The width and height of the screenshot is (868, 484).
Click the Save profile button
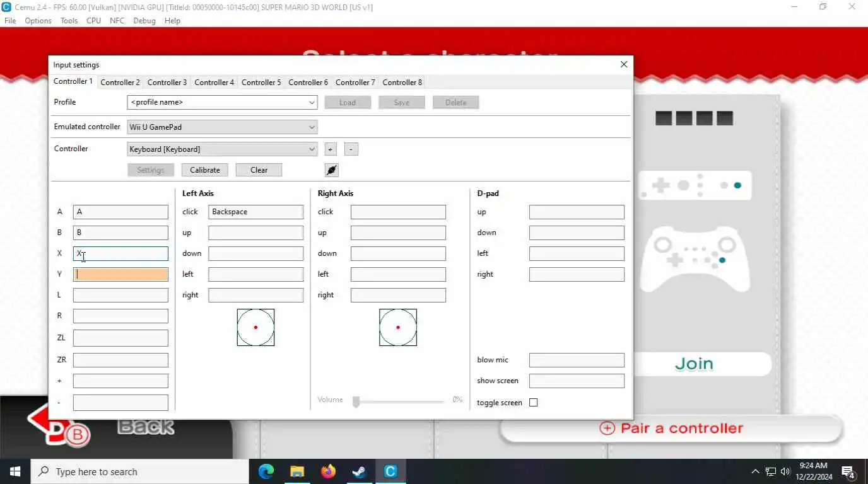[402, 102]
